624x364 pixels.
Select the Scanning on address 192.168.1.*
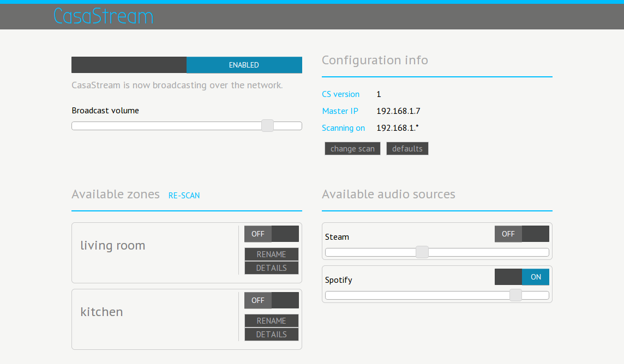(x=398, y=128)
